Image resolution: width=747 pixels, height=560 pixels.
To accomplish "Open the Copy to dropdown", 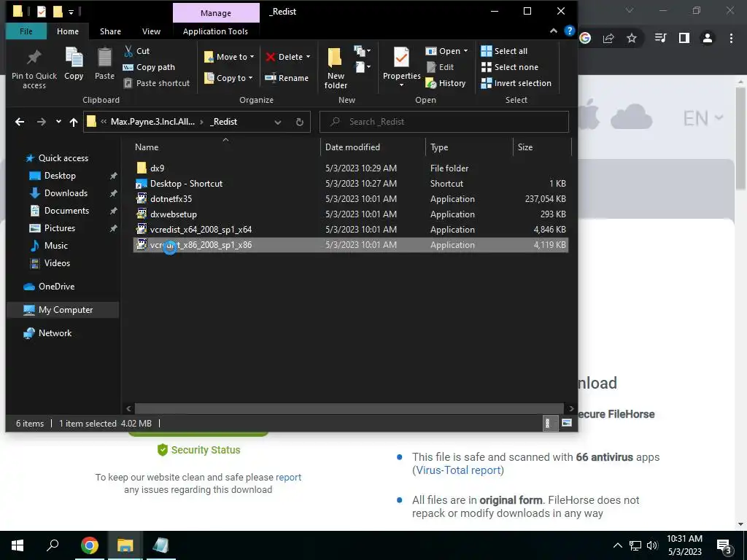I will tap(228, 77).
